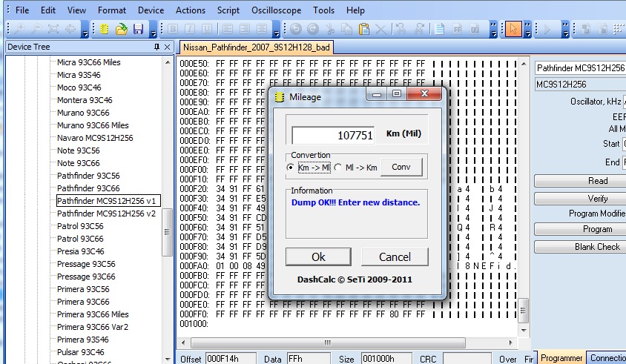The width and height of the screenshot is (626, 364).
Task: Open the Tools menu
Action: click(x=324, y=10)
